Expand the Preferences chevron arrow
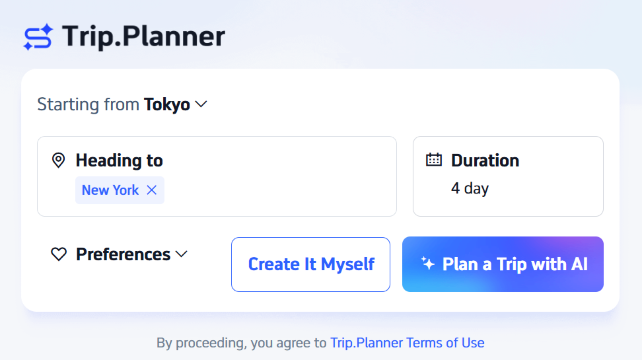 coord(181,254)
